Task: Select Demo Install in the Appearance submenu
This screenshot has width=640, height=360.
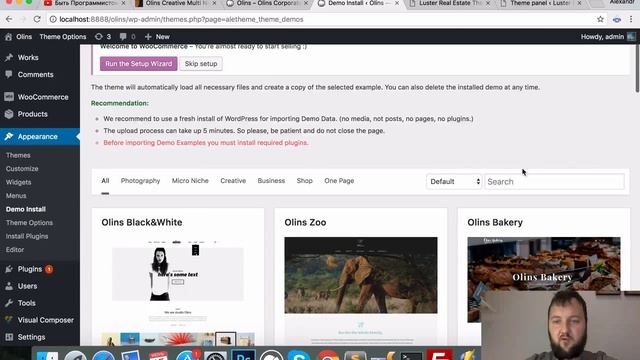Action: tap(26, 209)
